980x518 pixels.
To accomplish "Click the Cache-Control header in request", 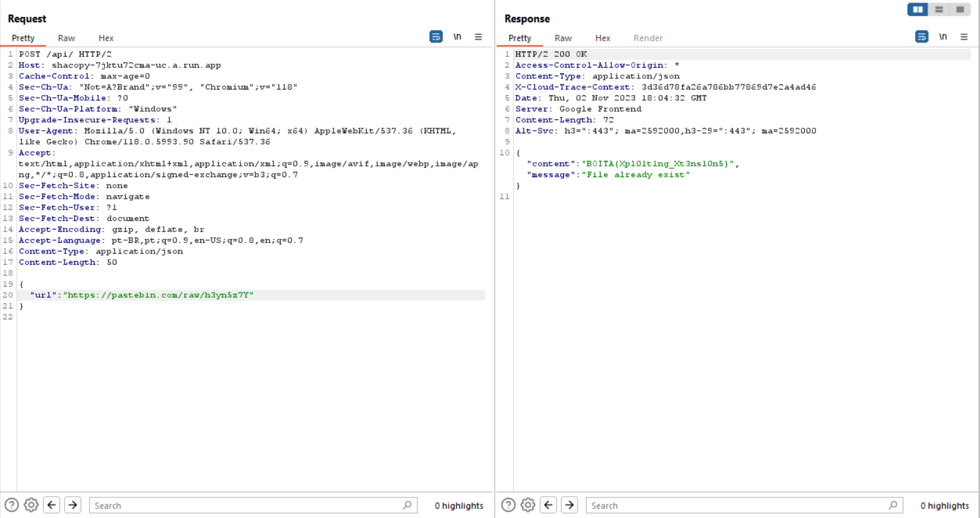I will click(84, 76).
